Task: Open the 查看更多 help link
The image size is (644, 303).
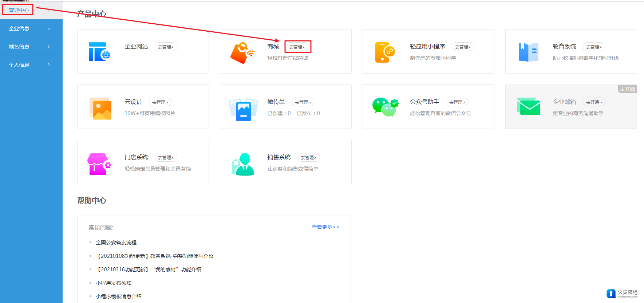Action: coord(325,227)
